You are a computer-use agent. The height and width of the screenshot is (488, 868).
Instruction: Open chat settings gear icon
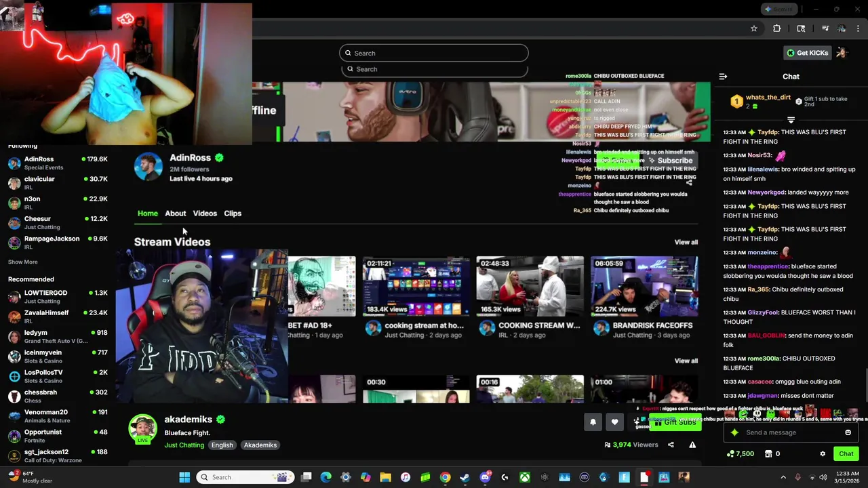[x=823, y=453]
